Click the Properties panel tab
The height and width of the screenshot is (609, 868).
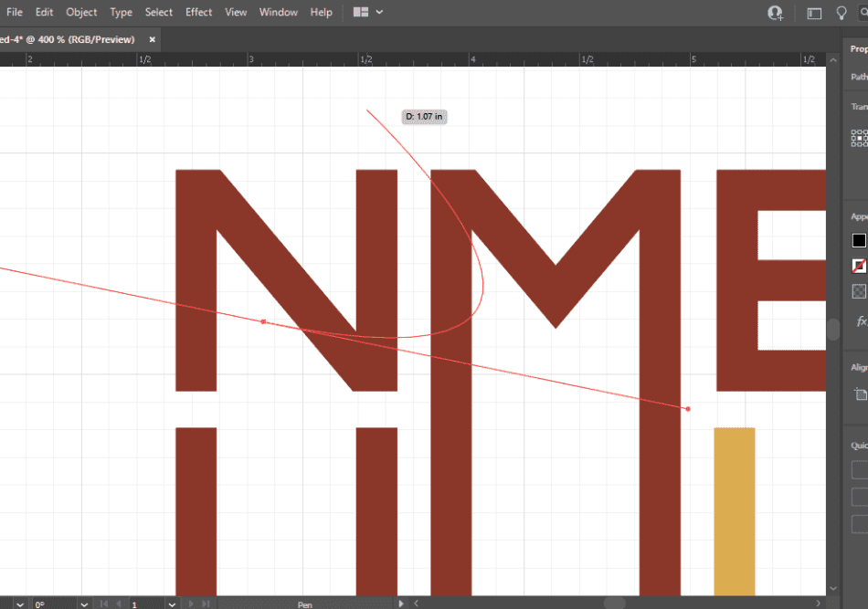(x=859, y=48)
